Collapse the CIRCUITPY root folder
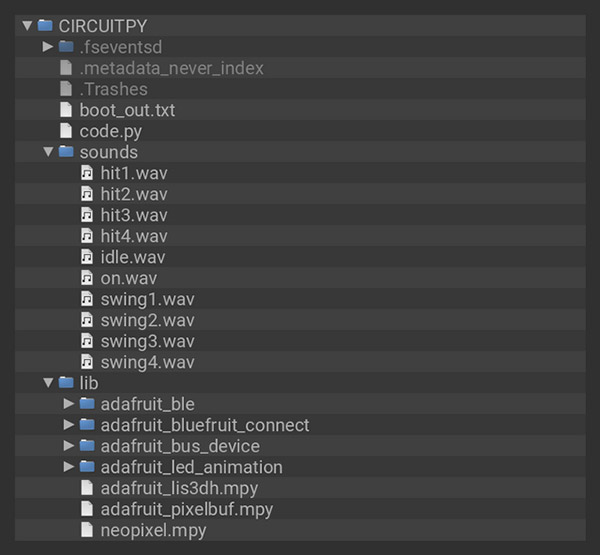This screenshot has height=555, width=600. click(x=27, y=26)
